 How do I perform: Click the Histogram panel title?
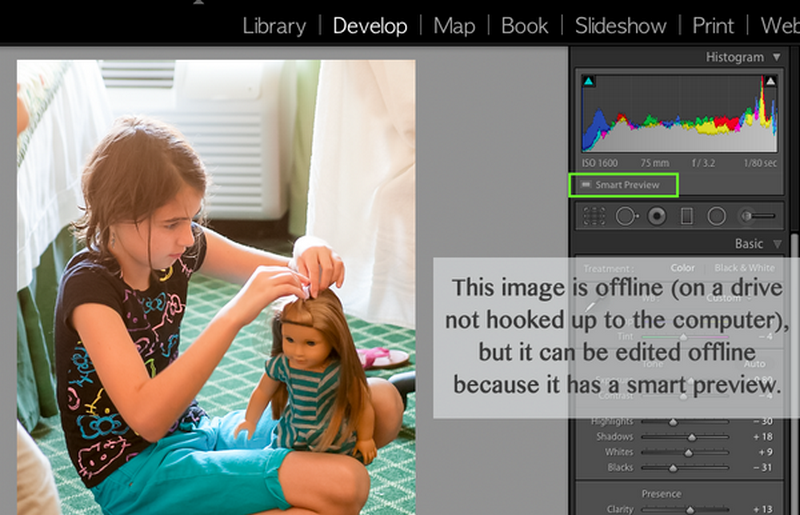pyautogui.click(x=735, y=57)
